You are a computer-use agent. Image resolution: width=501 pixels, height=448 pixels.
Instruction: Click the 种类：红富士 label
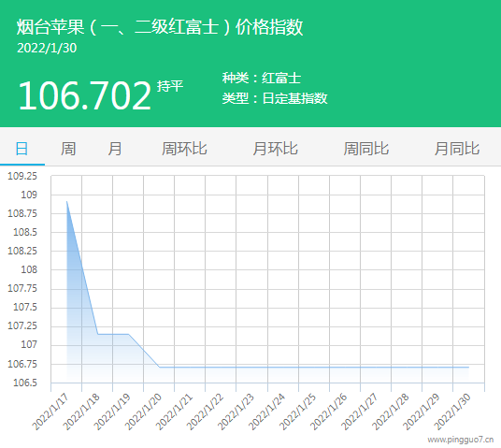coord(262,78)
